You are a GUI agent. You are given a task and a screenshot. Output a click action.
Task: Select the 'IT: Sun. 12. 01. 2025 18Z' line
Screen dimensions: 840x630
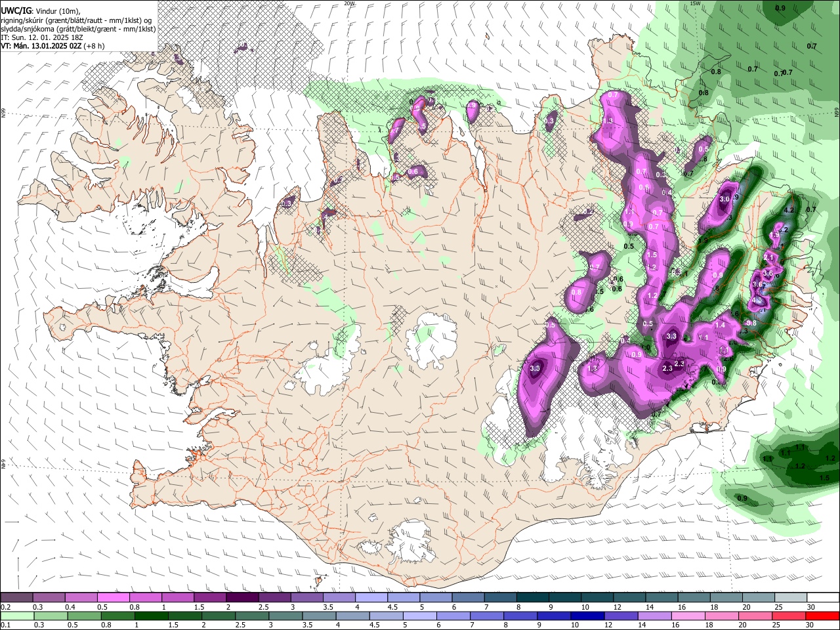[x=42, y=37]
